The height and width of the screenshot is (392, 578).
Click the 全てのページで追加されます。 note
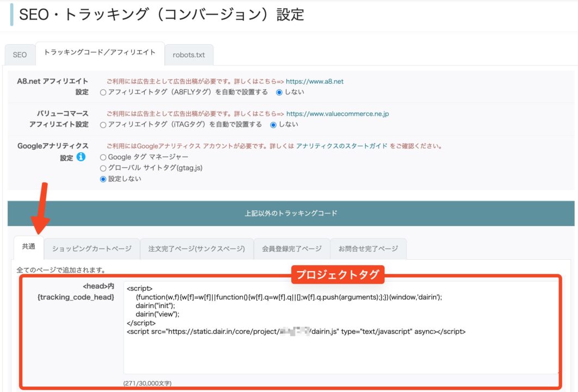click(x=61, y=270)
